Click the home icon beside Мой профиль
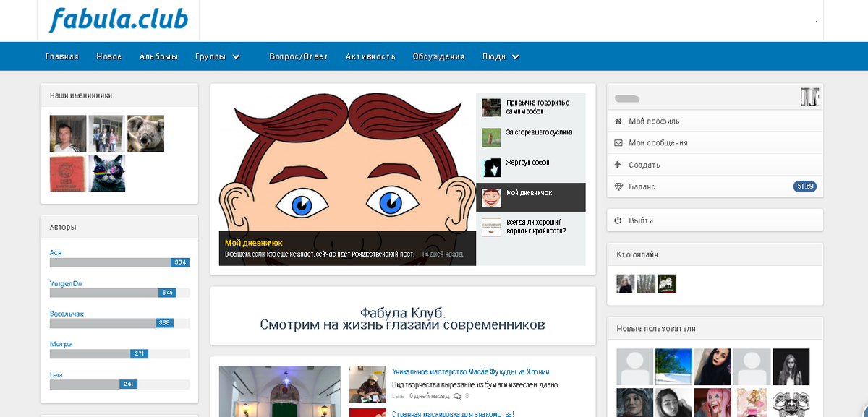868x417 pixels. [x=618, y=121]
